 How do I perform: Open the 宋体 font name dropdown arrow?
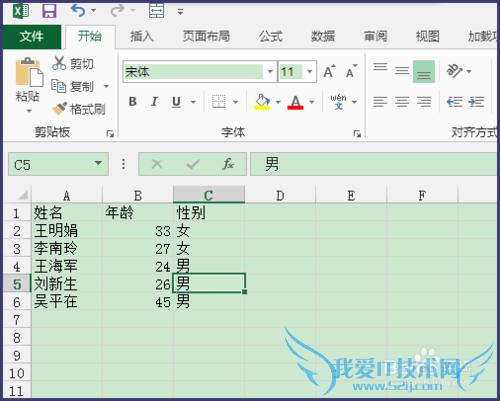pyautogui.click(x=270, y=71)
